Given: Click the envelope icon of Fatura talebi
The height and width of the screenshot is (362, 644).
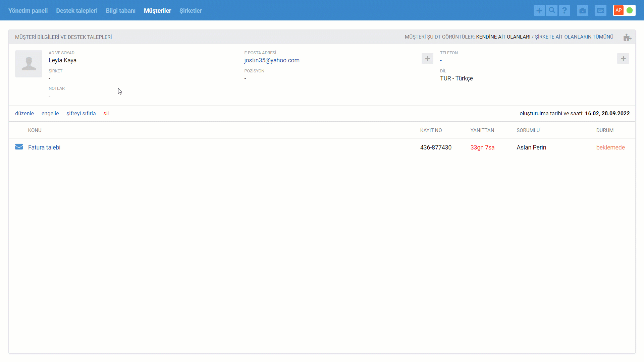Looking at the screenshot, I should [x=19, y=147].
